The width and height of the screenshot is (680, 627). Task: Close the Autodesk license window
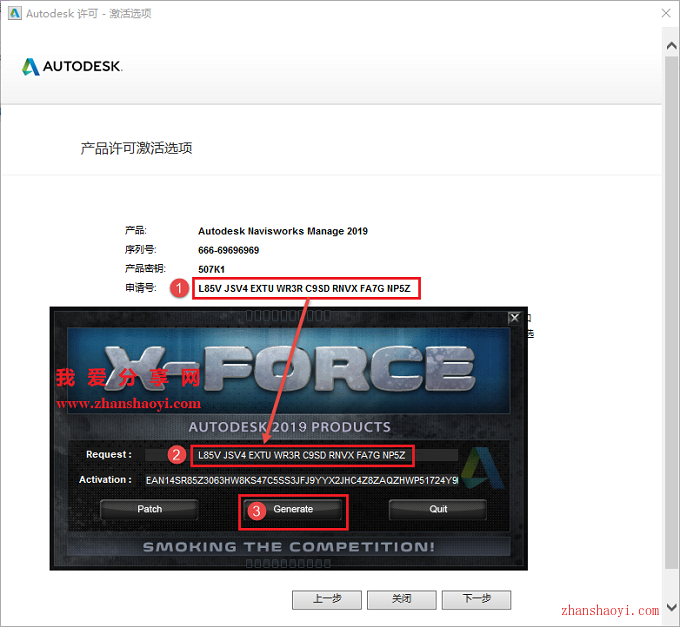tap(666, 13)
